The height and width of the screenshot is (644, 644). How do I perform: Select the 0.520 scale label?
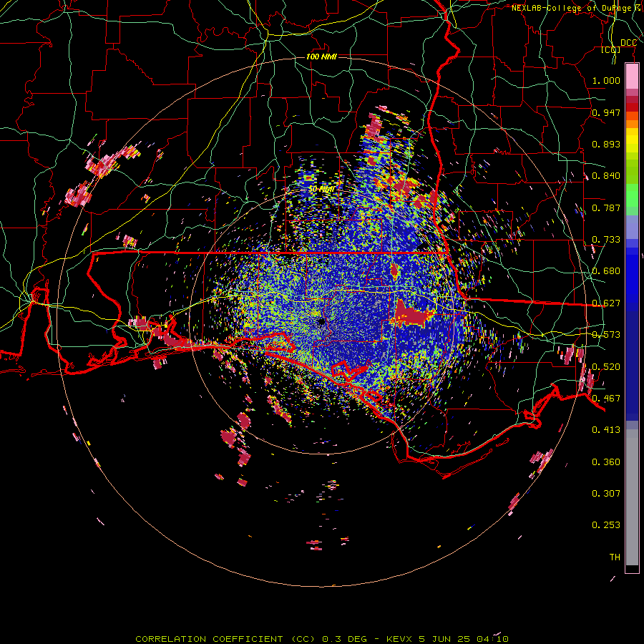[606, 367]
